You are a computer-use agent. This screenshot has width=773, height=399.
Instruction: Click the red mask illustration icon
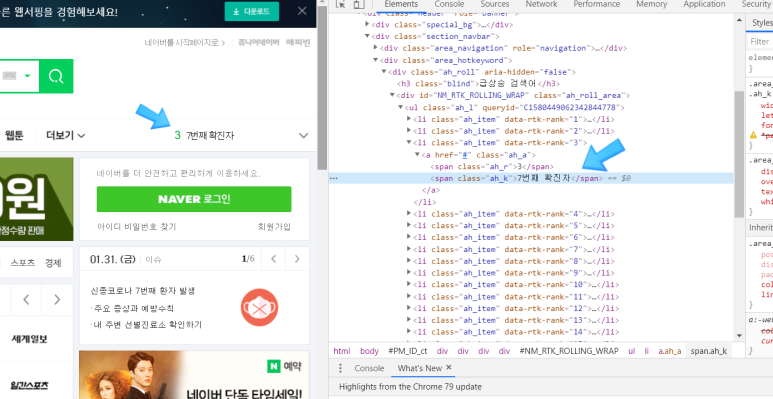point(259,308)
